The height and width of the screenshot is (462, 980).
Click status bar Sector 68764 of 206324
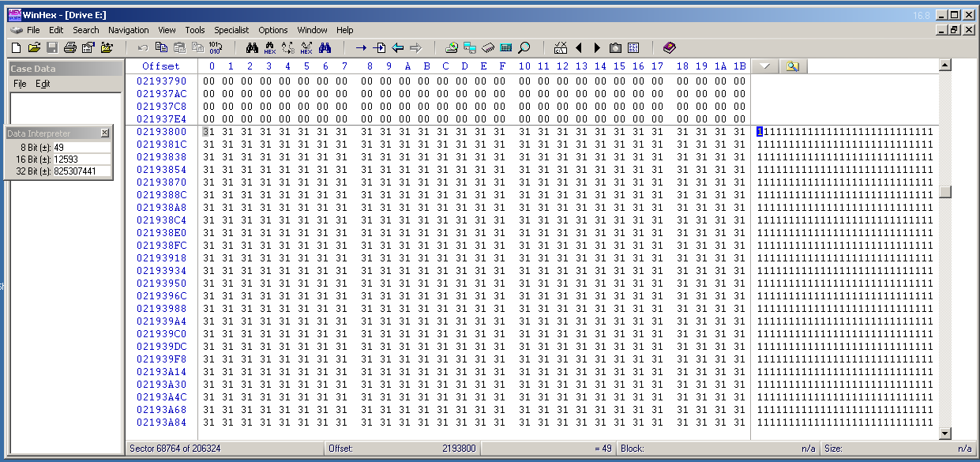pos(176,449)
